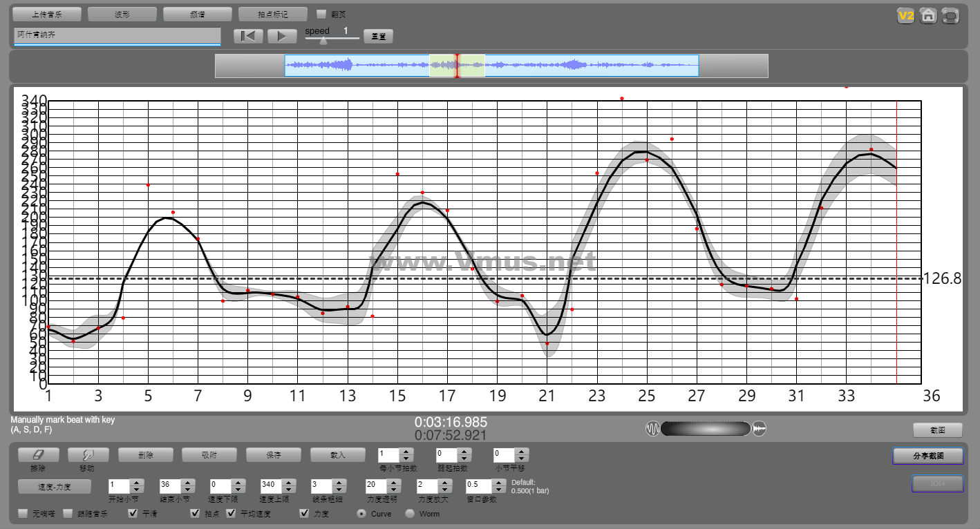Click the 上传音乐 upload music button
The height and width of the screenshot is (529, 980).
pyautogui.click(x=47, y=14)
